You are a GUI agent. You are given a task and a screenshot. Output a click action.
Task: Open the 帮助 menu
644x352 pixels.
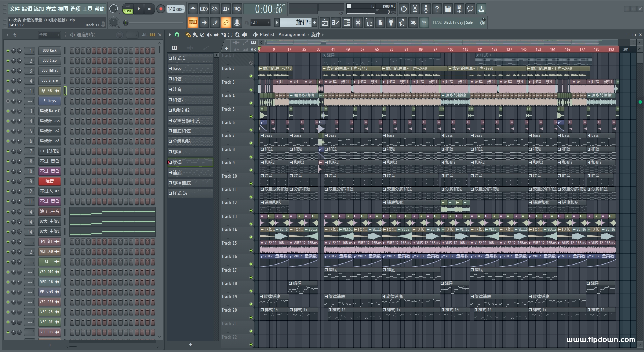click(x=100, y=9)
